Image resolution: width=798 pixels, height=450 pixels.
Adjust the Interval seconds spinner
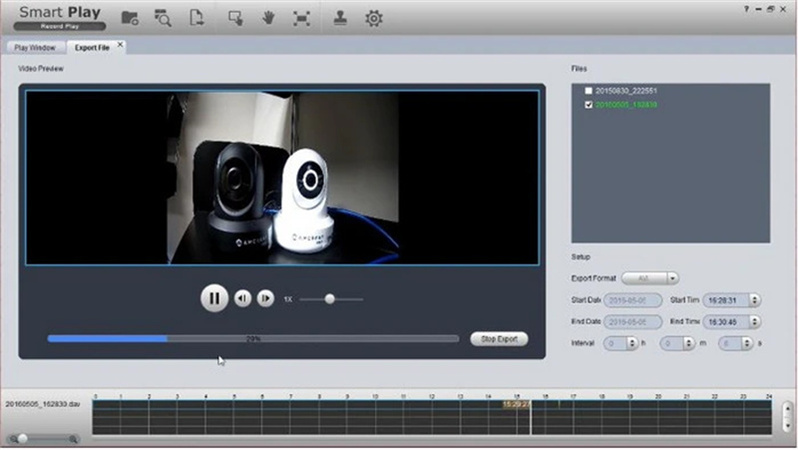coord(747,344)
